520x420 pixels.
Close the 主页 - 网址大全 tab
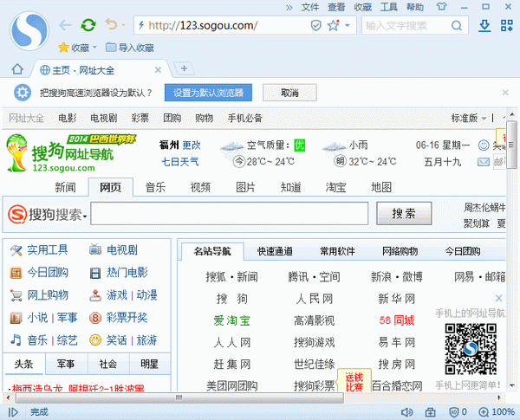pyautogui.click(x=159, y=70)
